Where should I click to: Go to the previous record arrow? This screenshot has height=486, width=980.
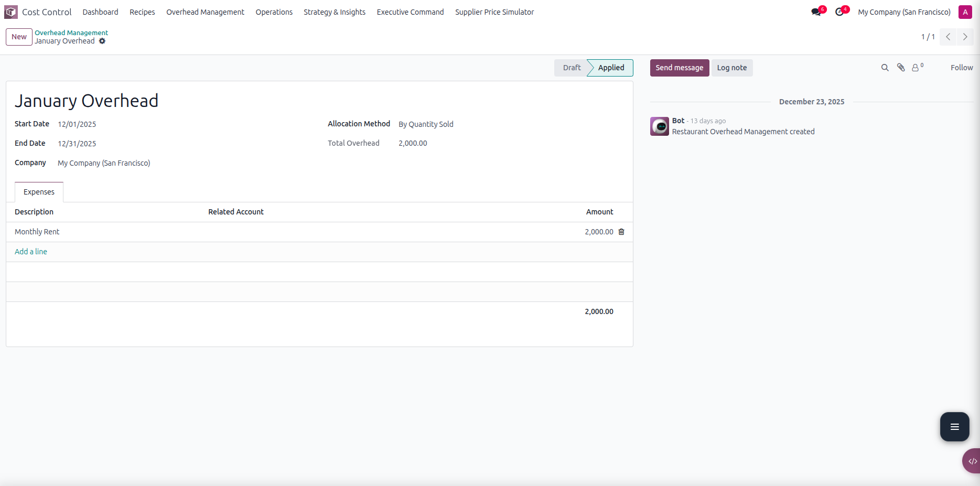pos(948,37)
